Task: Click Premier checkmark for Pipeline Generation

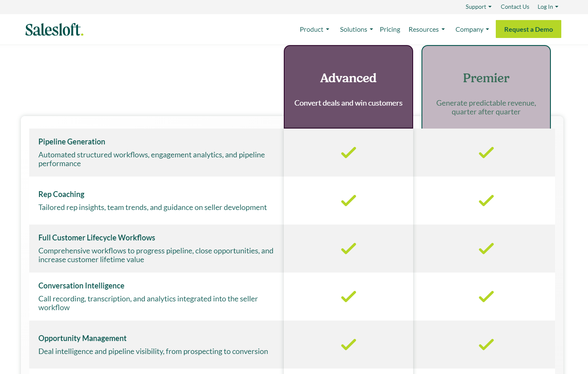Action: pyautogui.click(x=486, y=153)
